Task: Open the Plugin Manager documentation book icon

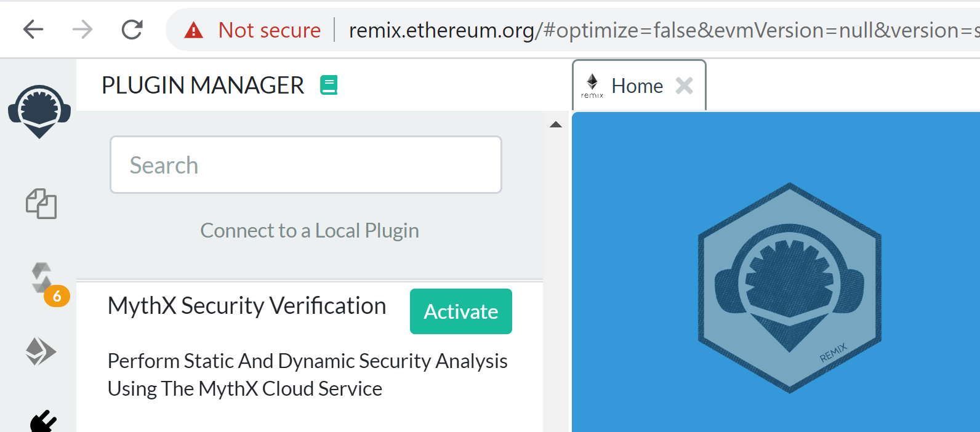Action: point(329,85)
